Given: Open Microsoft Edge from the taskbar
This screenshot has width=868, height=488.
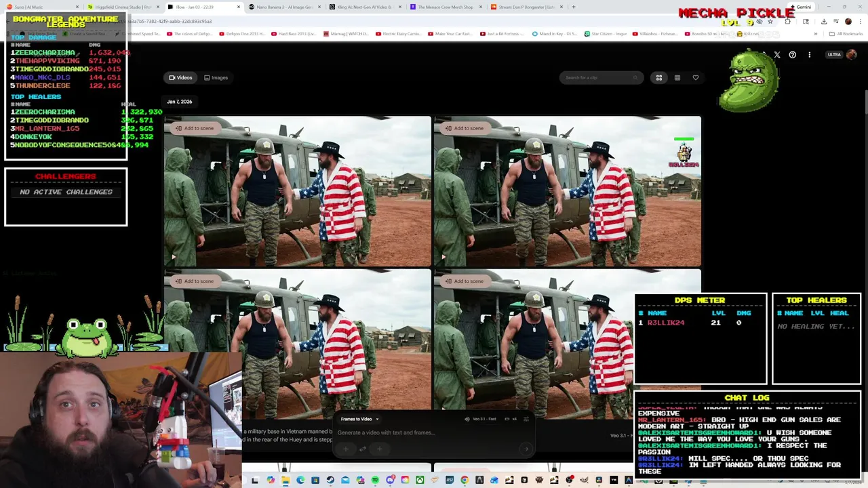Looking at the screenshot, I should tap(300, 481).
